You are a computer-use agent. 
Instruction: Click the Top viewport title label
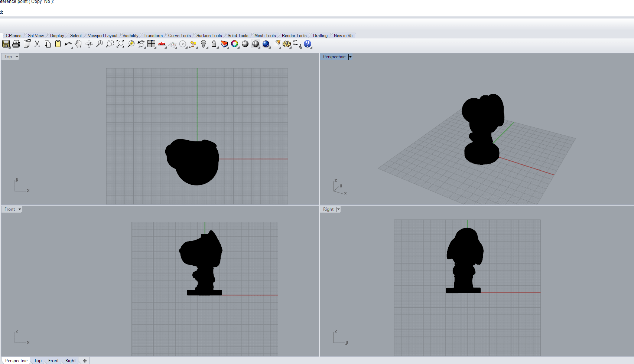tap(8, 57)
